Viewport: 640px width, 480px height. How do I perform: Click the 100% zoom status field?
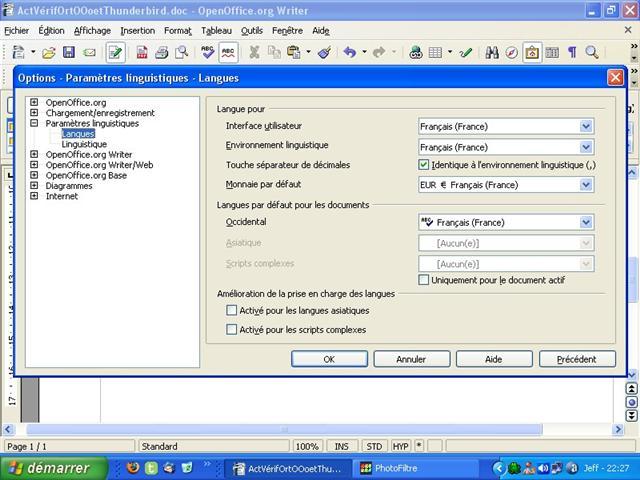coord(307,447)
